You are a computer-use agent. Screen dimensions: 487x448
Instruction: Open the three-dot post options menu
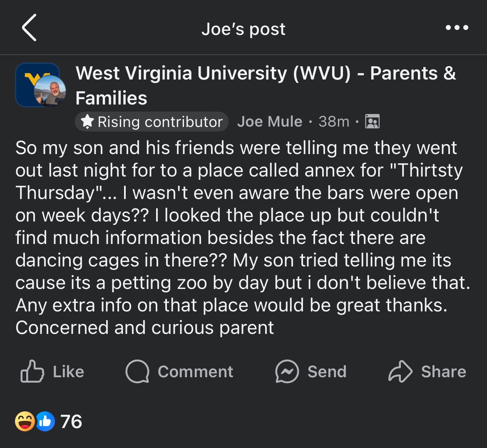[x=457, y=28]
